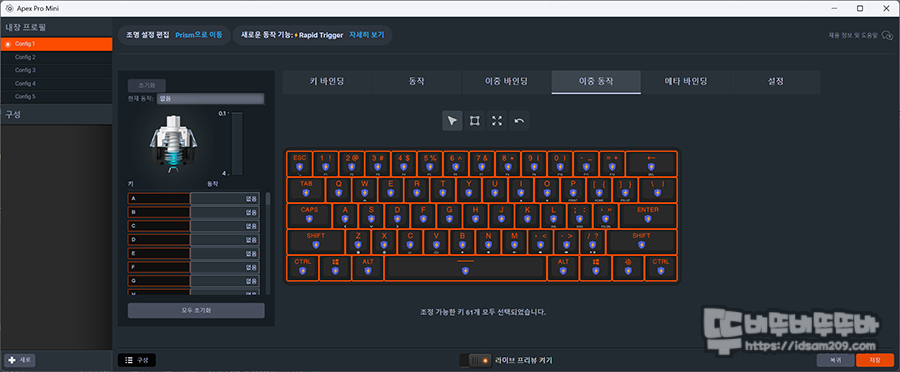Select the 5 % number key
The height and width of the screenshot is (372, 900).
pos(429,164)
